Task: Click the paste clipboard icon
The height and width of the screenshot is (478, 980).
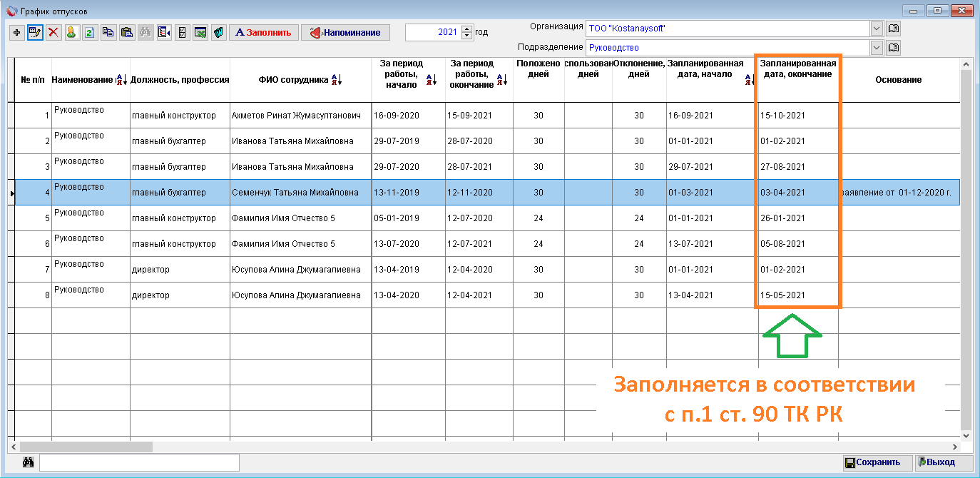Action: click(127, 32)
